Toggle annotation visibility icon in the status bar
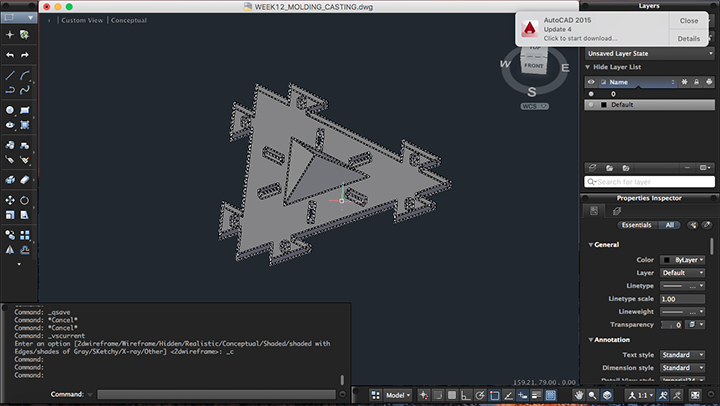This screenshot has width=720, height=406. tap(663, 395)
